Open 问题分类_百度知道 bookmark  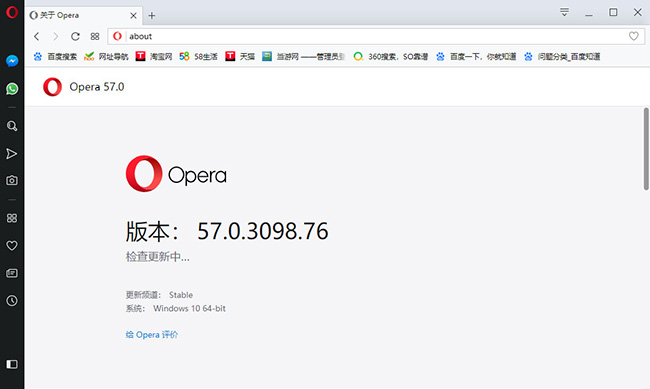562,56
